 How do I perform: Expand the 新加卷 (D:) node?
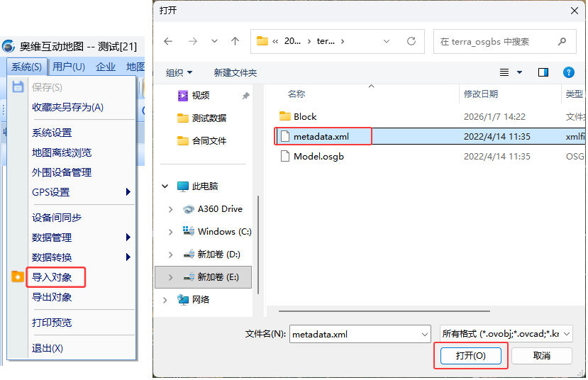click(x=171, y=255)
